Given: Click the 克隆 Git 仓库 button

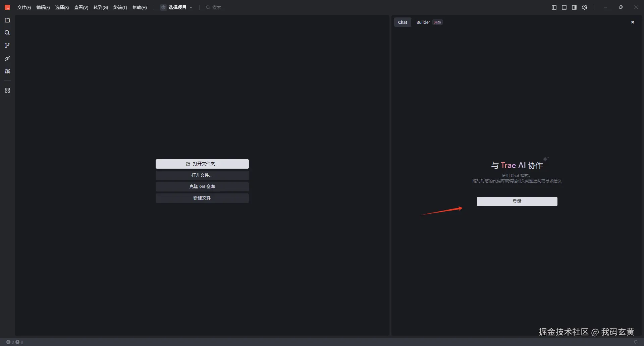Looking at the screenshot, I should [x=202, y=187].
